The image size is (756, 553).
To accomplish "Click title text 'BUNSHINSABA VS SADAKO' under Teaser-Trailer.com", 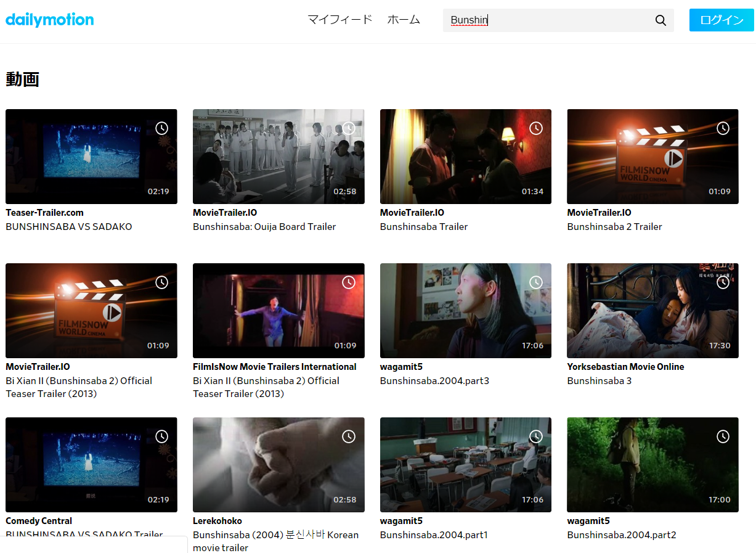I will (69, 227).
